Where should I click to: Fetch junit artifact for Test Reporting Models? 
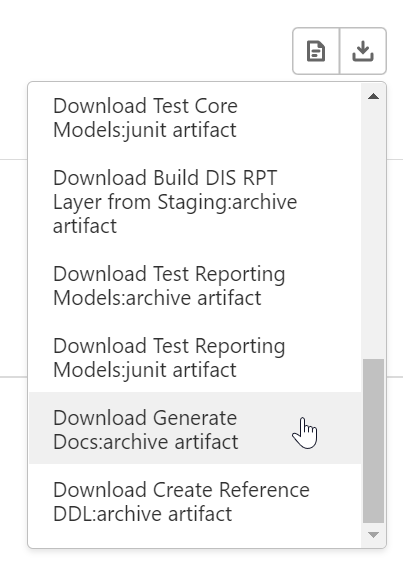(195, 357)
